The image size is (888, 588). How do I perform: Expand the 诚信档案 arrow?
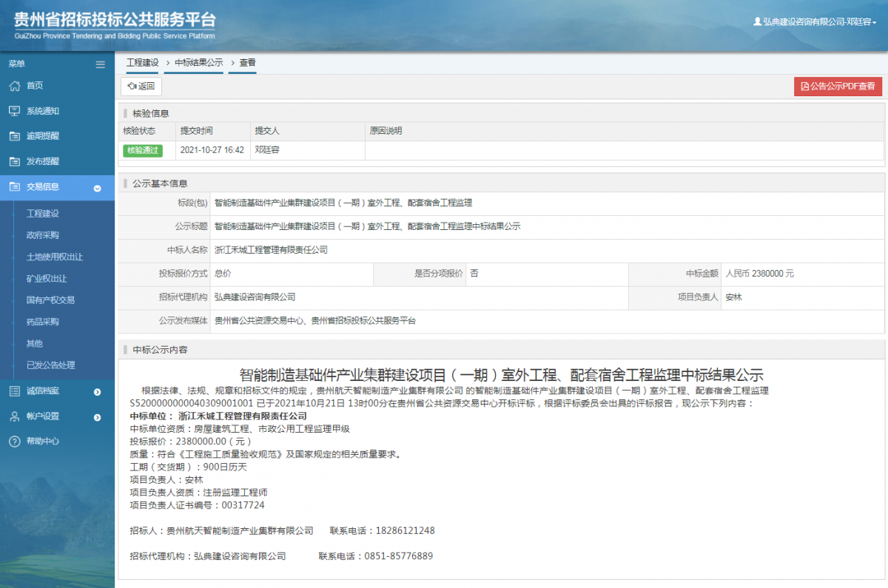click(97, 391)
